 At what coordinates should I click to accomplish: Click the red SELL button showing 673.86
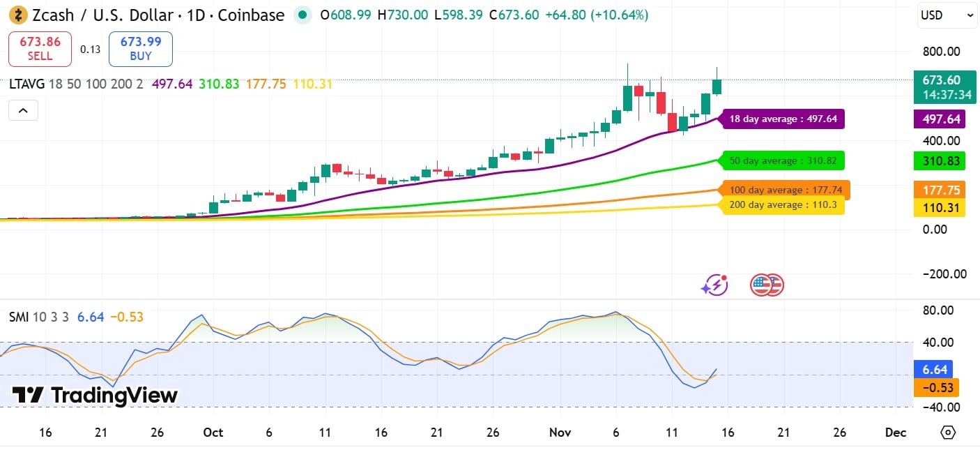[x=40, y=49]
